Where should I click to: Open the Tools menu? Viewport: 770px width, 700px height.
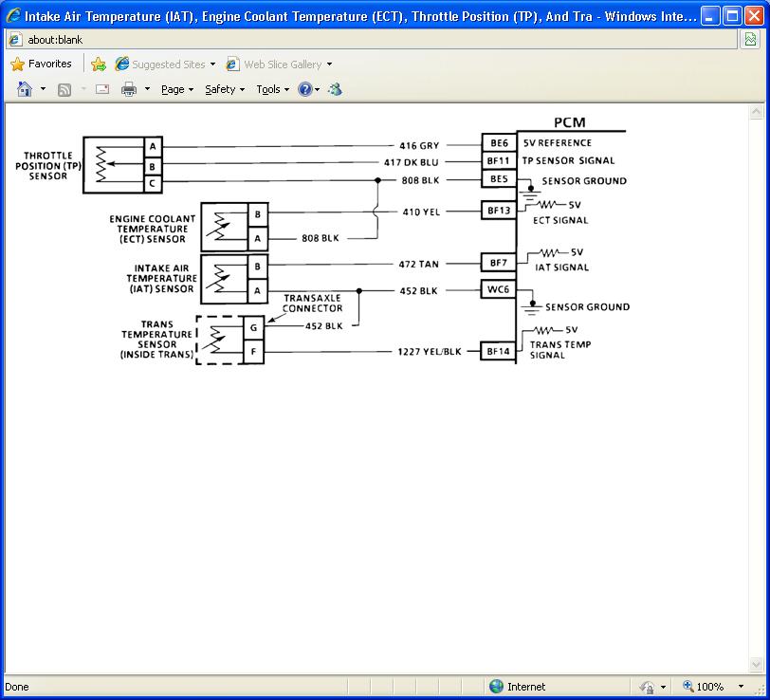click(x=272, y=89)
